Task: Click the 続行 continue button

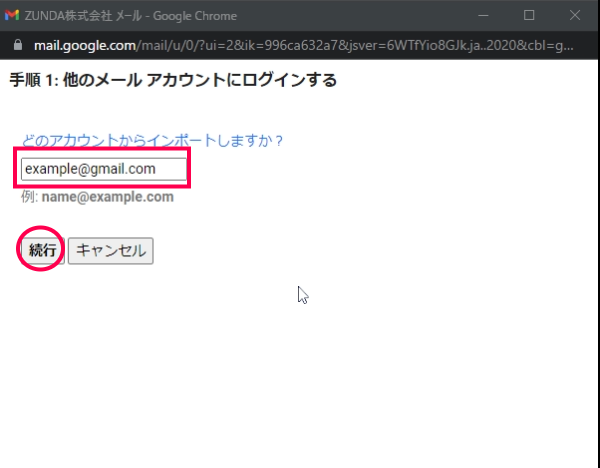Action: pyautogui.click(x=42, y=251)
